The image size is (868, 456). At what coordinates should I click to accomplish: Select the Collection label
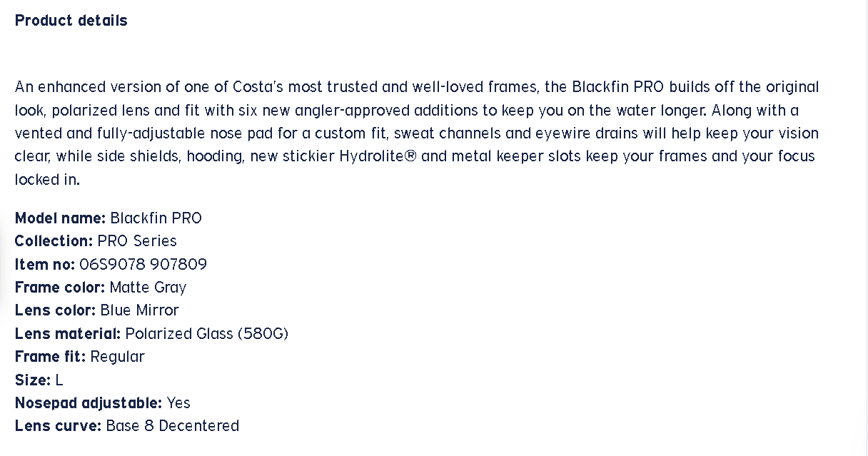coord(54,241)
